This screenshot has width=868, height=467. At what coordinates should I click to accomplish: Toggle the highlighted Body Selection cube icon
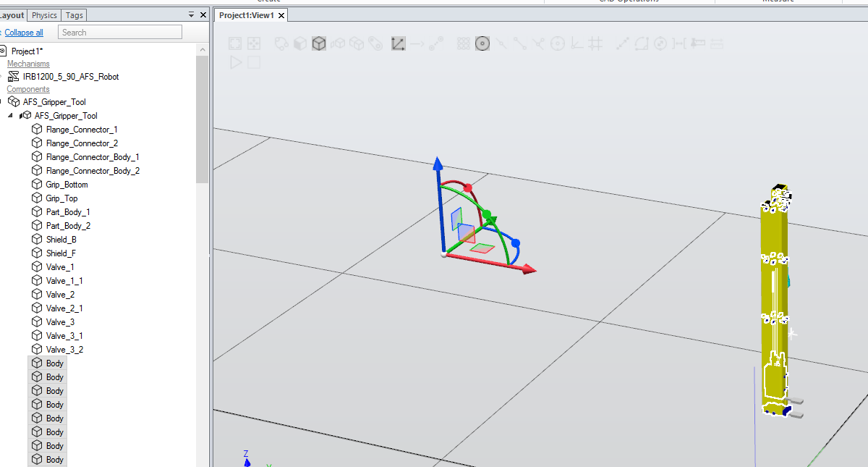tap(319, 44)
